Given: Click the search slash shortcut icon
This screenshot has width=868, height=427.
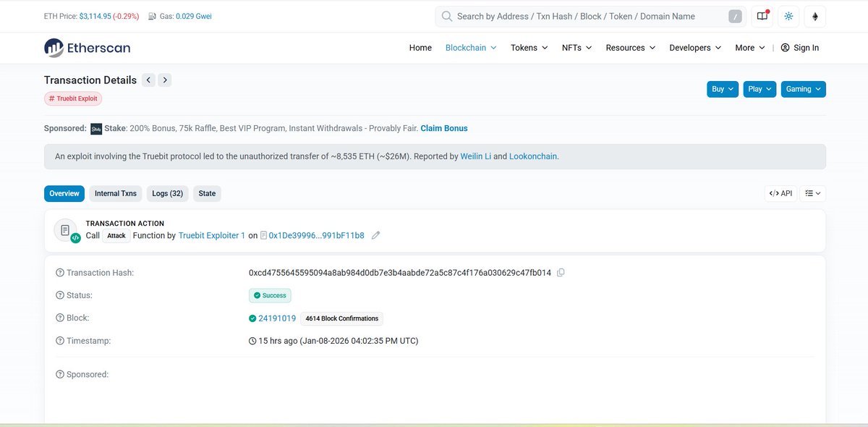Looking at the screenshot, I should (735, 17).
